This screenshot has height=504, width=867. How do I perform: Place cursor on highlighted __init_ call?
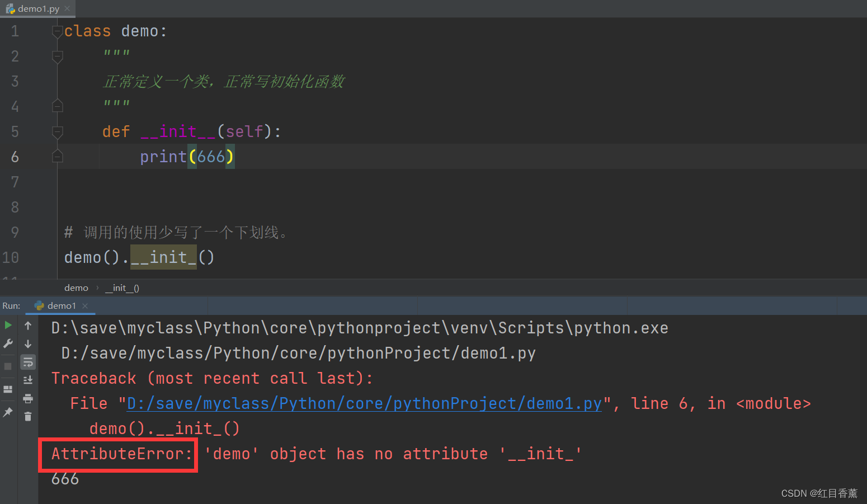pyautogui.click(x=163, y=257)
